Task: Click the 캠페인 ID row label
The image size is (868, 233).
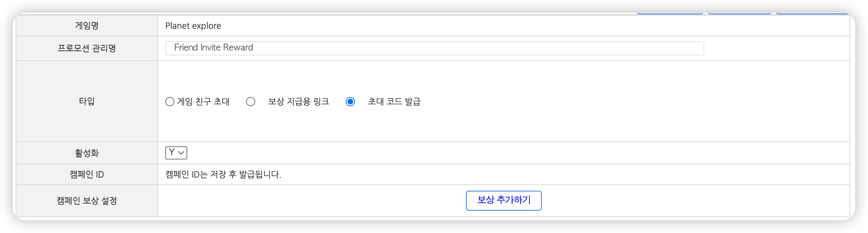Action: click(87, 174)
